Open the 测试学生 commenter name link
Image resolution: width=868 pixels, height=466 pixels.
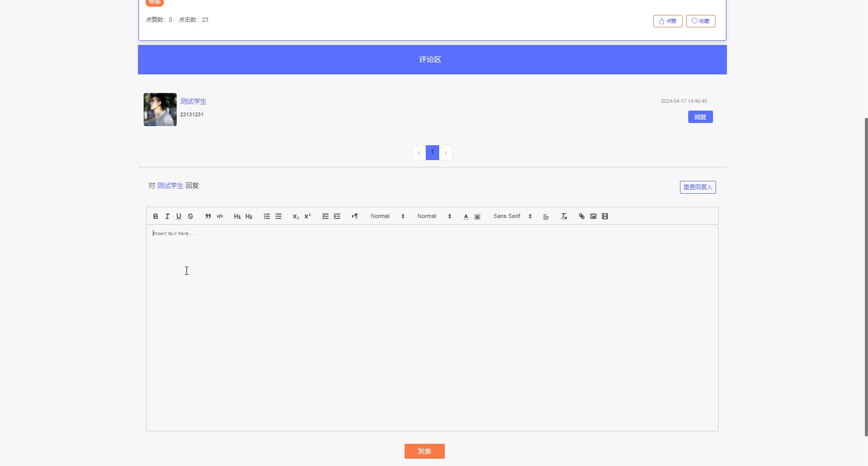tap(193, 101)
